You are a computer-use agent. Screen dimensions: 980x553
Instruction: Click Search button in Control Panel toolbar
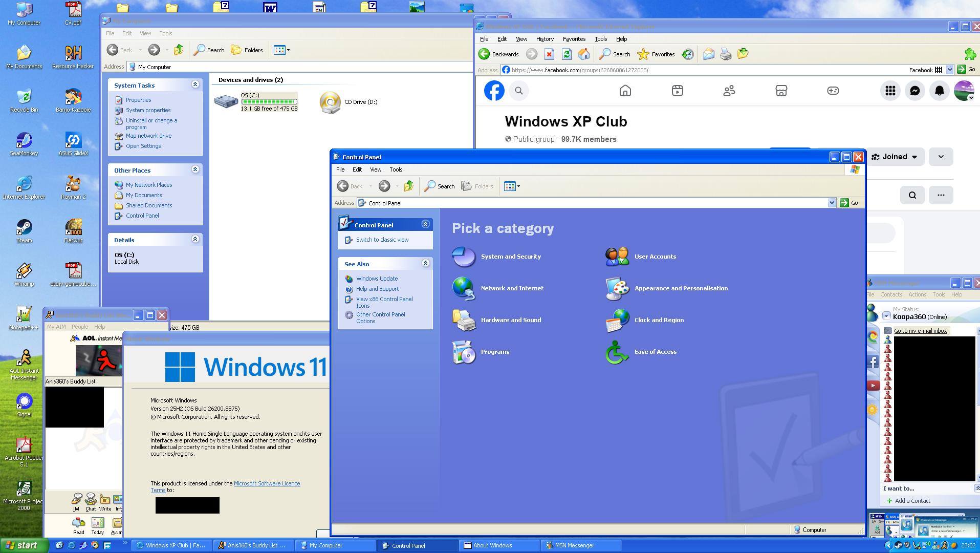(440, 186)
